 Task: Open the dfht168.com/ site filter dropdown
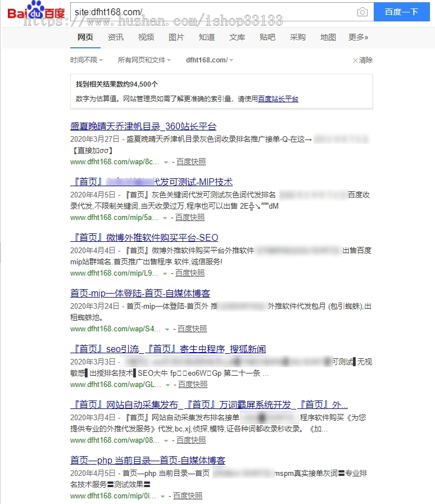[210, 60]
